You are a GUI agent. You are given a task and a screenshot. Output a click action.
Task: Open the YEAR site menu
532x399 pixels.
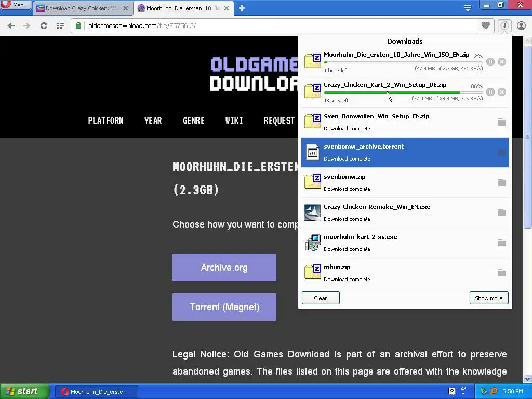point(153,121)
